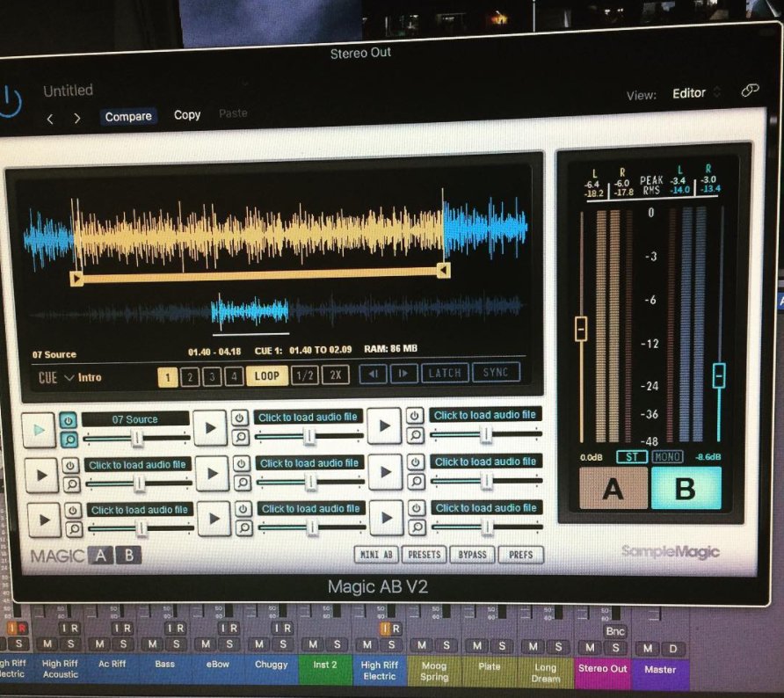The height and width of the screenshot is (698, 784).
Task: Click magnifier icon of top-row right slot
Action: (x=415, y=435)
